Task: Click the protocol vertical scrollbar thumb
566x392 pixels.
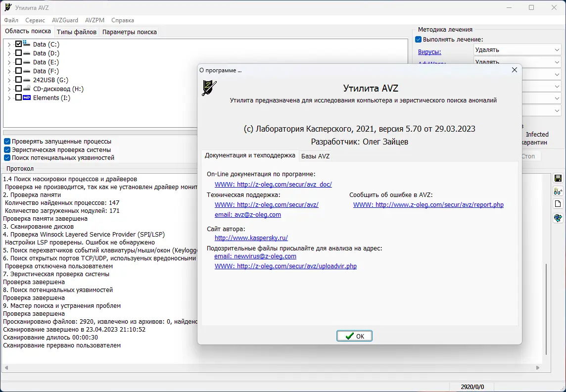Action: (546, 309)
